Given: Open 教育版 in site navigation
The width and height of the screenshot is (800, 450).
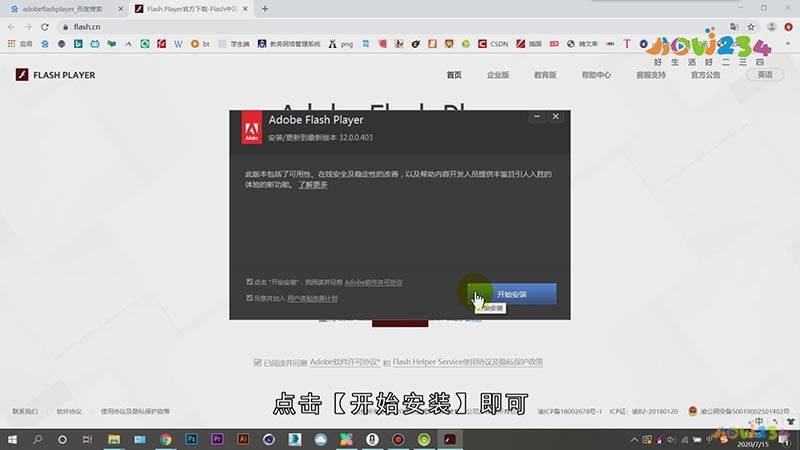Looking at the screenshot, I should point(545,75).
